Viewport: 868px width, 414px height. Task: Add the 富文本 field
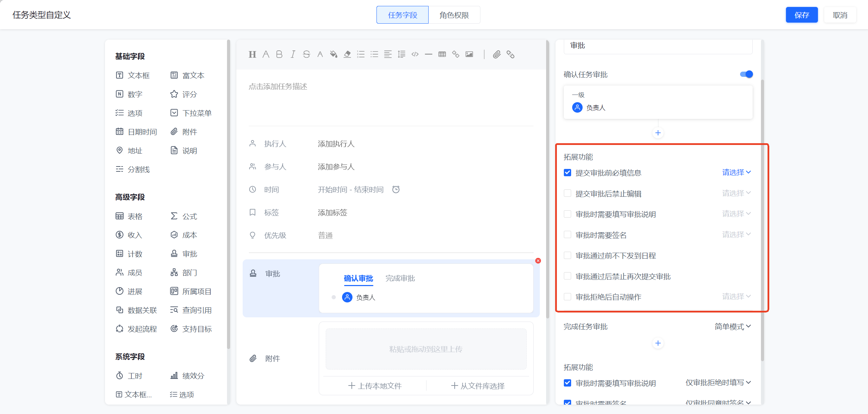pos(188,75)
